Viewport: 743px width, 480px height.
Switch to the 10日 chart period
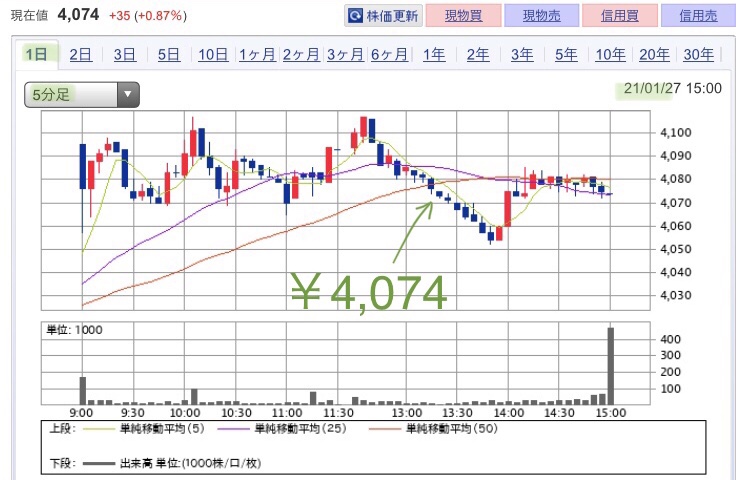coord(213,55)
